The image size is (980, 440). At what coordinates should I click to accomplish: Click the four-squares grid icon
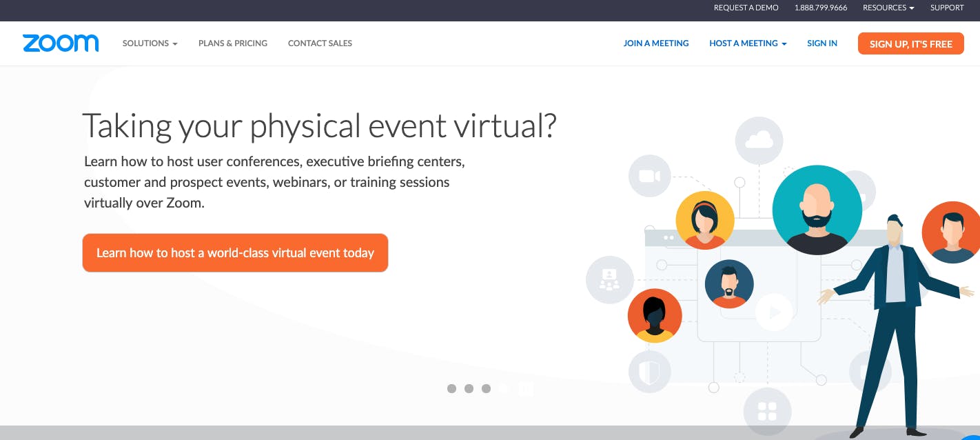coord(767,412)
